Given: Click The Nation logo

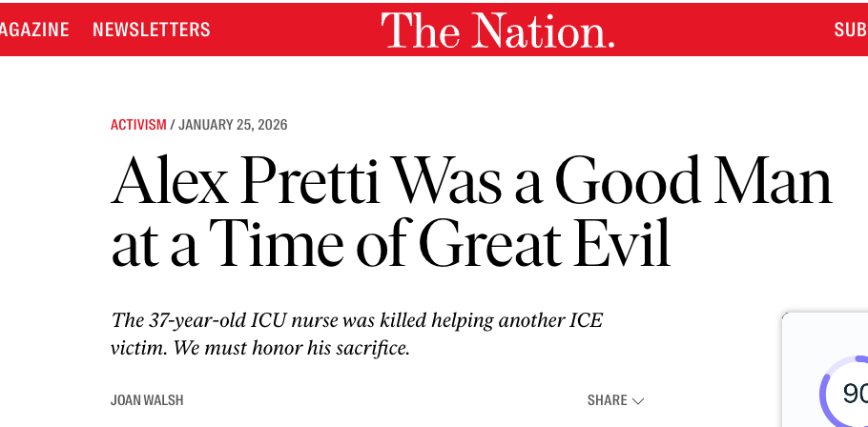Looking at the screenshot, I should point(498,30).
